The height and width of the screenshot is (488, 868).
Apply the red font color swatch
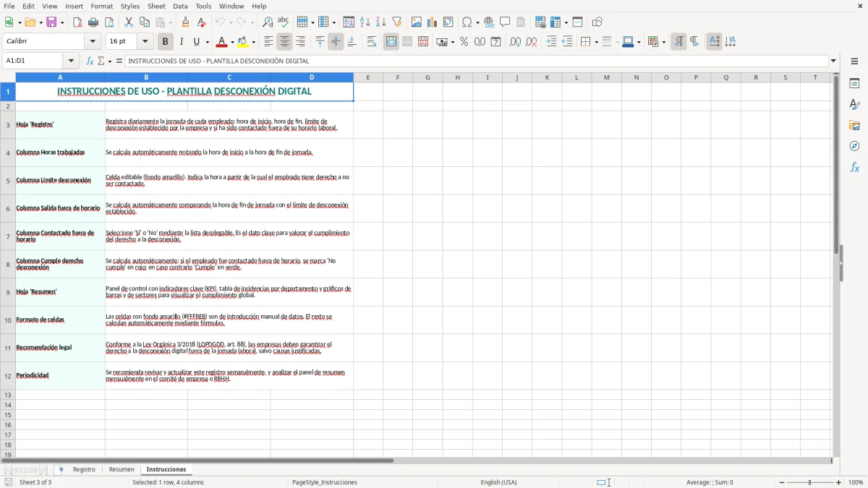[x=221, y=42]
